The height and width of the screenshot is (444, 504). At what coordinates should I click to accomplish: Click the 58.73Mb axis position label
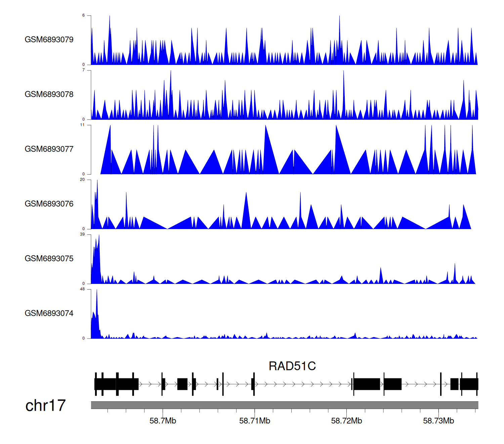click(438, 421)
